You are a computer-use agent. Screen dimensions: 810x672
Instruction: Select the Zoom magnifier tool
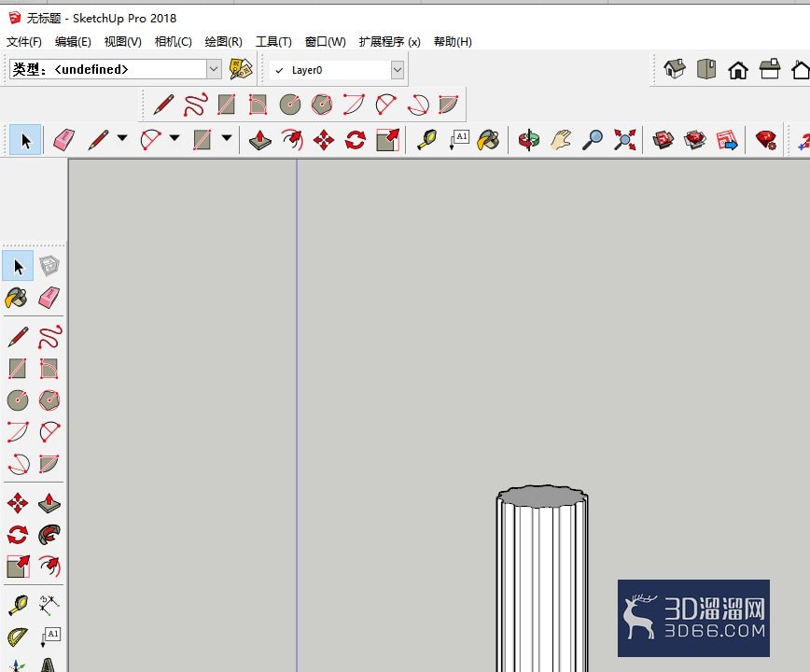click(x=593, y=140)
